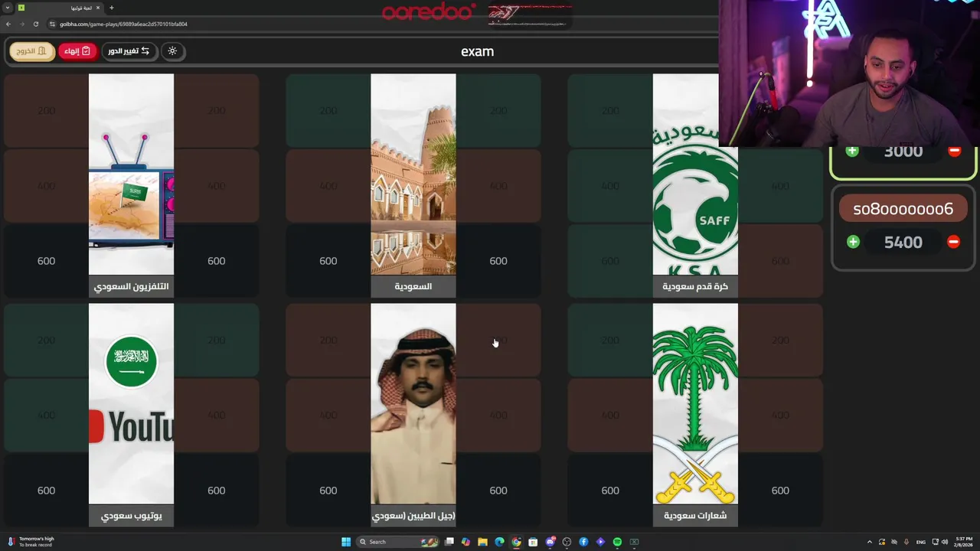Subtract points with minus beside 5400
Viewport: 980px width, 551px height.
953,242
